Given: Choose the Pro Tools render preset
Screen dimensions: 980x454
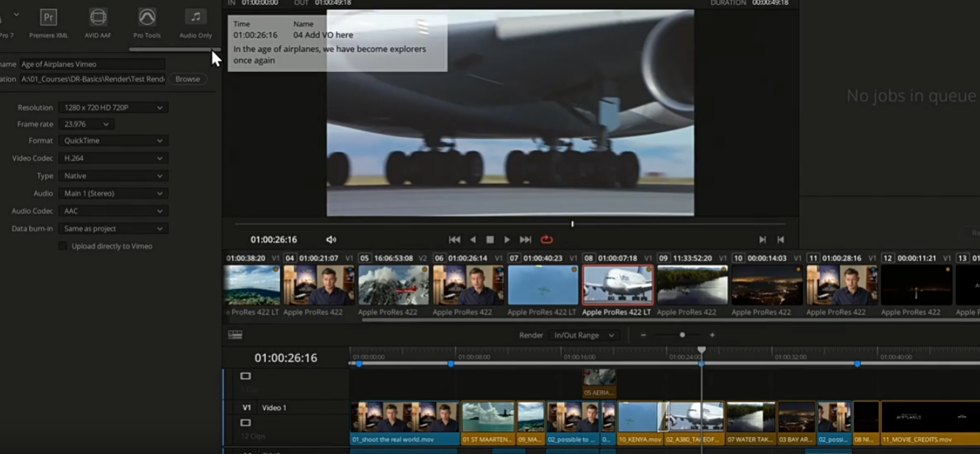Looking at the screenshot, I should [x=147, y=23].
